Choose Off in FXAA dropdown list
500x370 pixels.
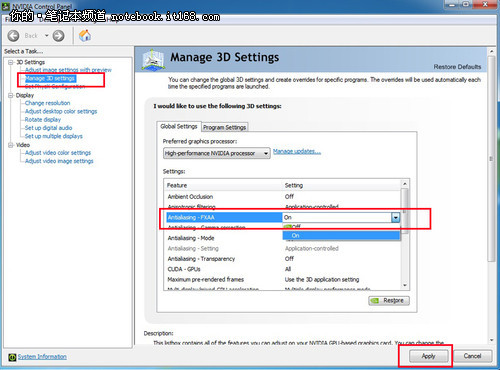[341, 227]
